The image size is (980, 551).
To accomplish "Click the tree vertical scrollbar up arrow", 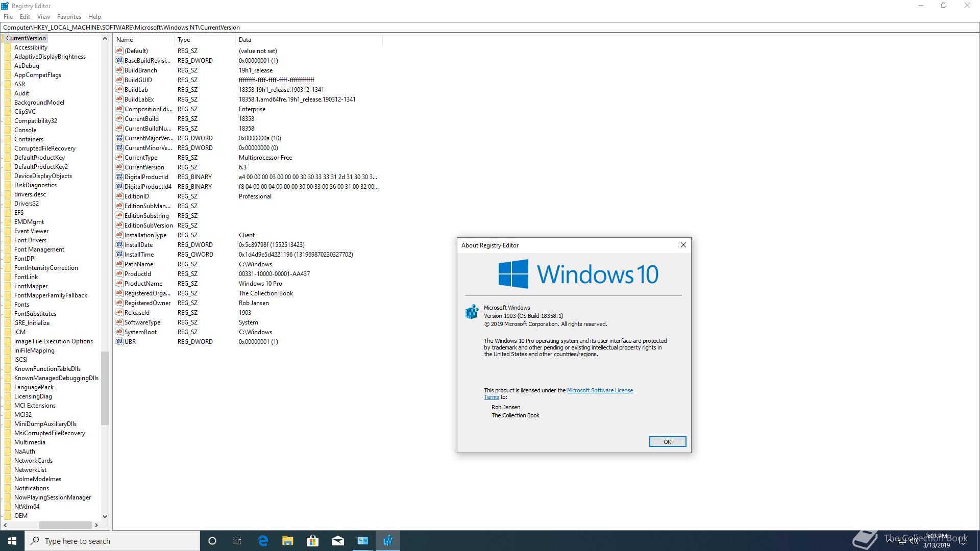I will pyautogui.click(x=105, y=38).
